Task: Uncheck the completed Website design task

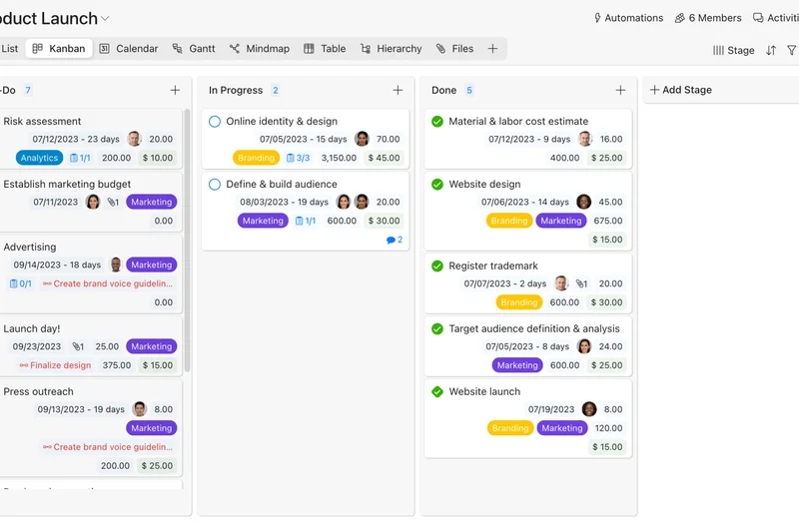Action: (437, 185)
